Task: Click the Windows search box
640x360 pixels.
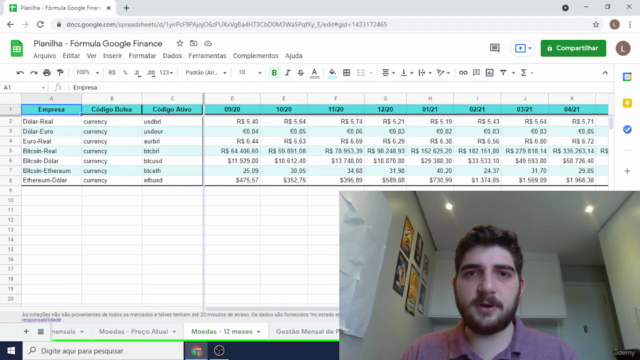Action: (103, 351)
